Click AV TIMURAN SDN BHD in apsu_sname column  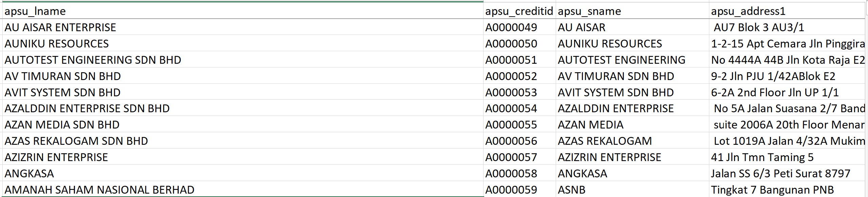pos(632,76)
